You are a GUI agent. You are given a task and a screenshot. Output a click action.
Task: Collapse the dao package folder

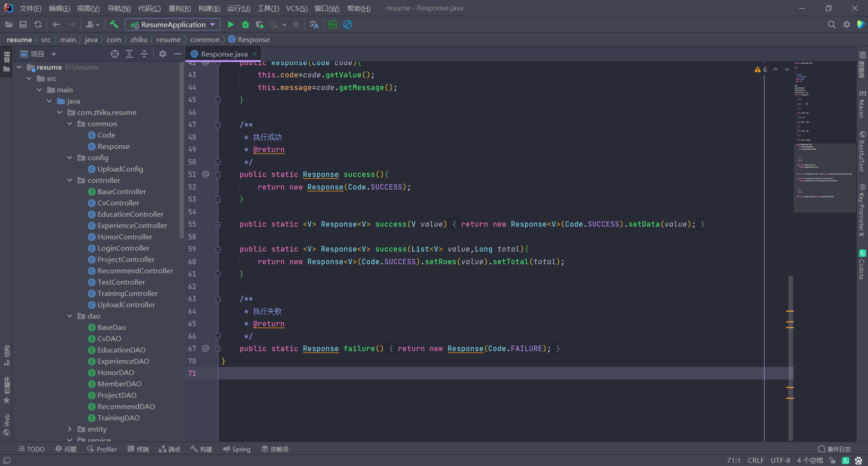[x=70, y=316]
